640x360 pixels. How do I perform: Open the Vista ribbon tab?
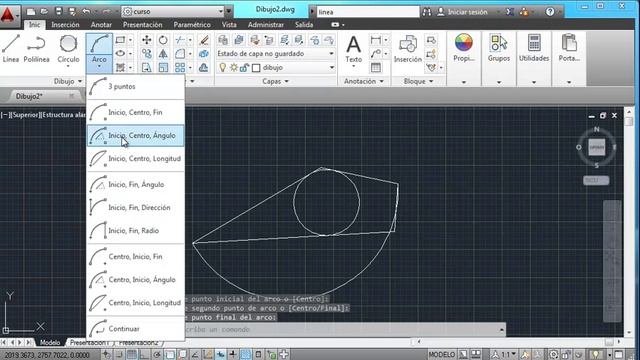pos(229,24)
